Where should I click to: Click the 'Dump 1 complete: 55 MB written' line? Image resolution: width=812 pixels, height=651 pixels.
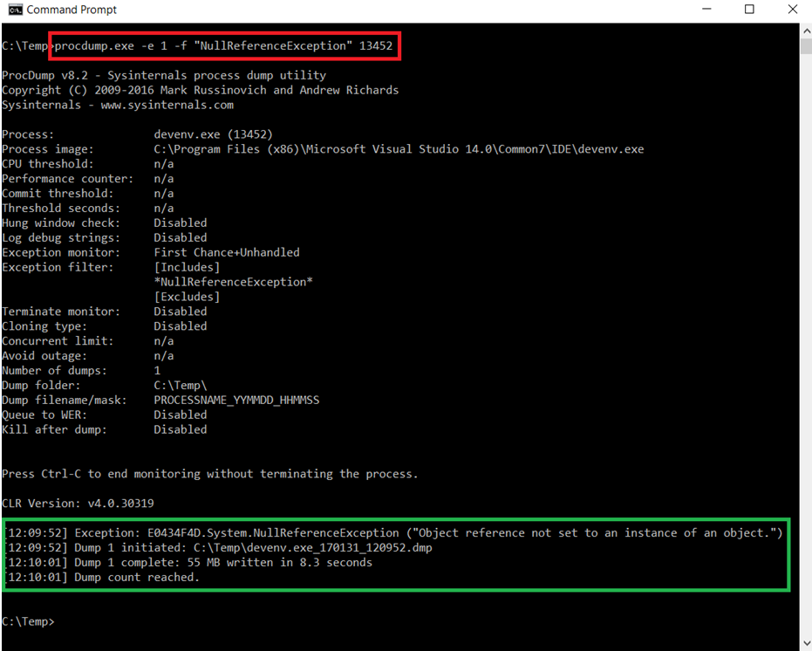tap(188, 563)
